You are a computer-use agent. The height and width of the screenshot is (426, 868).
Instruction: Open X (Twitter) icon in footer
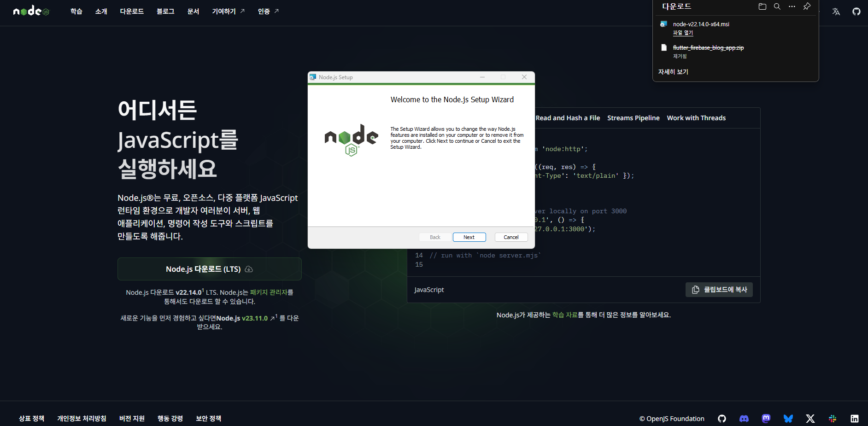(810, 419)
